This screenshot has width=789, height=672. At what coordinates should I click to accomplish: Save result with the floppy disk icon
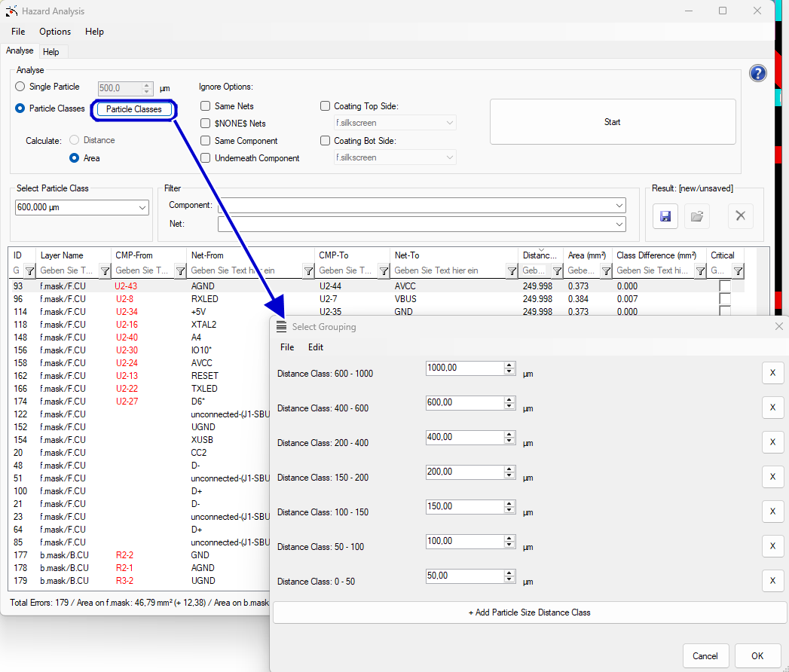click(665, 216)
